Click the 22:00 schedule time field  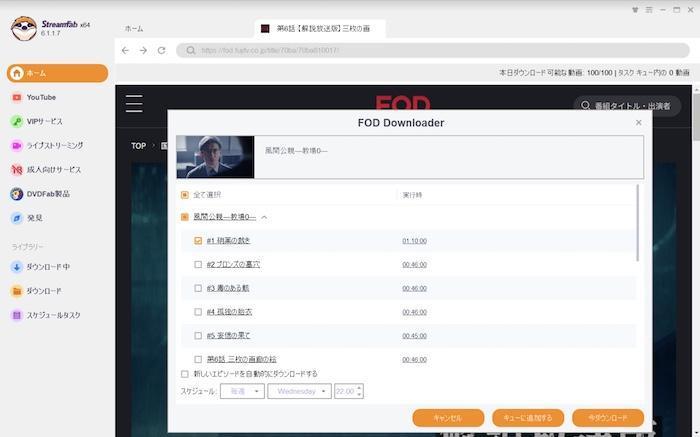[345, 391]
